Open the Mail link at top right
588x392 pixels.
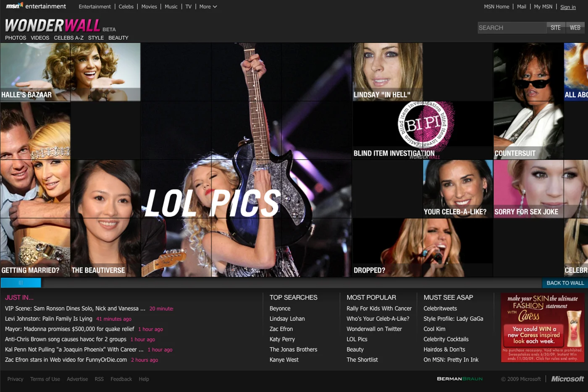[x=522, y=7]
